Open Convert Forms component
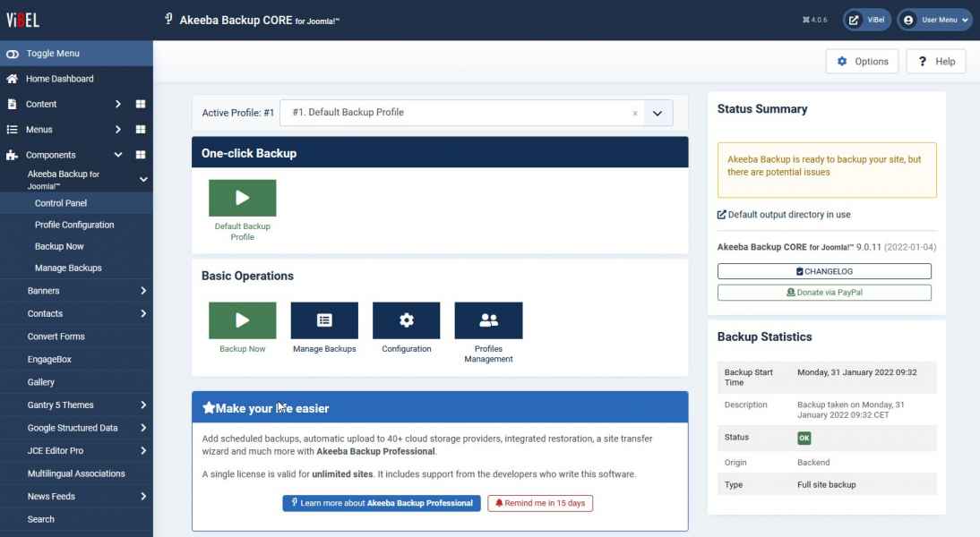The height and width of the screenshot is (537, 980). [x=56, y=337]
